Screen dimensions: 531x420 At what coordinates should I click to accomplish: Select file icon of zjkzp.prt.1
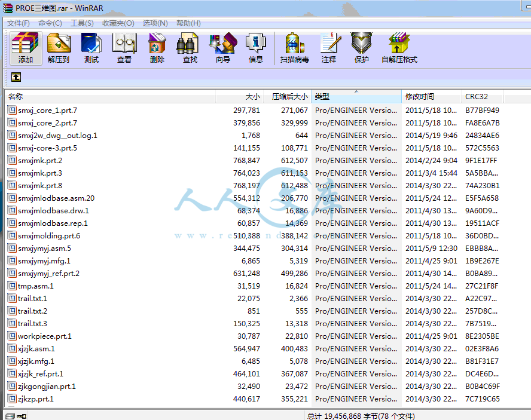[x=12, y=398]
